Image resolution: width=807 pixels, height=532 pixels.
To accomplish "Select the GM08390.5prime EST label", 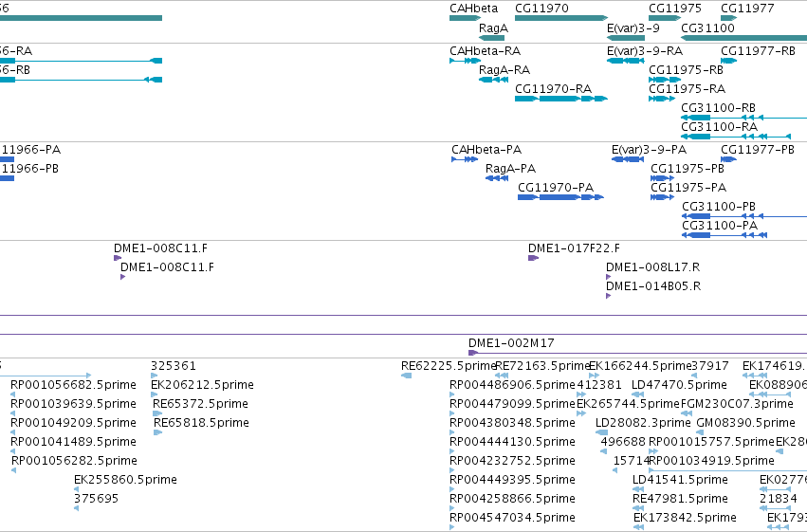I will coord(745,423).
